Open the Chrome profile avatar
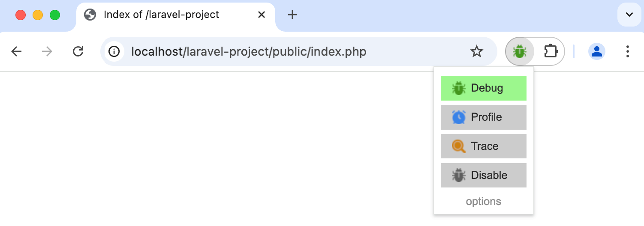644x226 pixels. pos(597,52)
